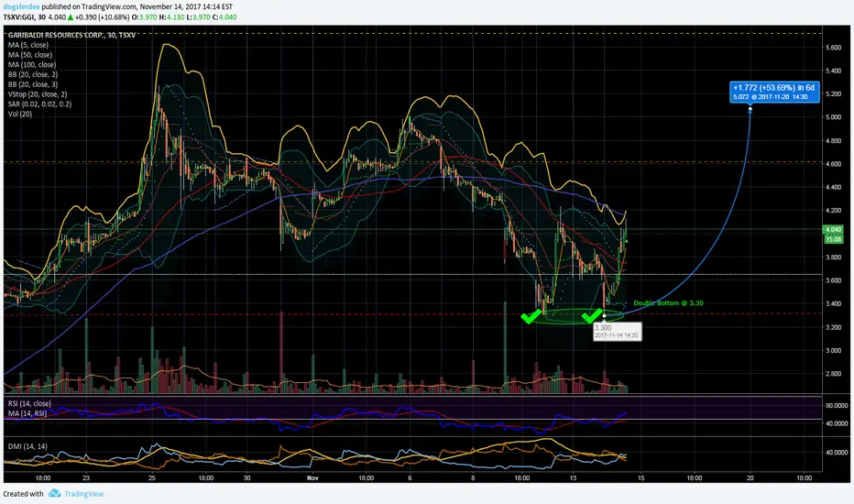Screen dimensions: 854x504
Task: Click the 'Created with' footer text
Action: [24, 494]
